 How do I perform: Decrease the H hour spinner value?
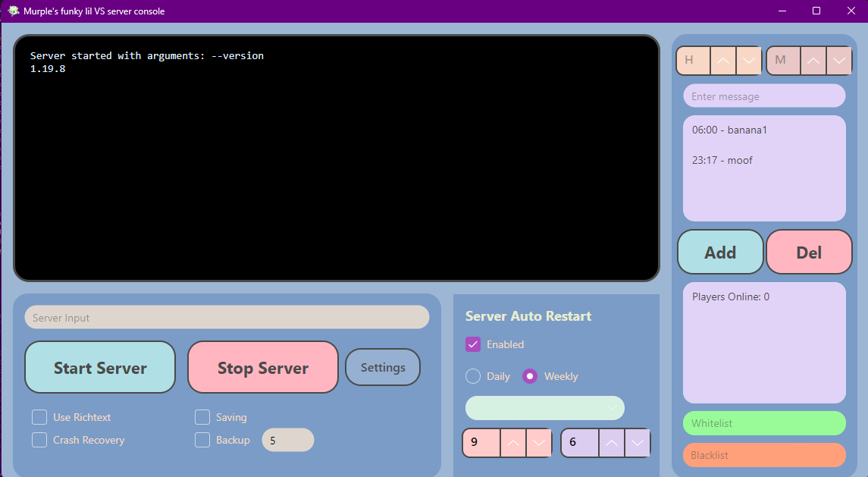[x=749, y=61]
